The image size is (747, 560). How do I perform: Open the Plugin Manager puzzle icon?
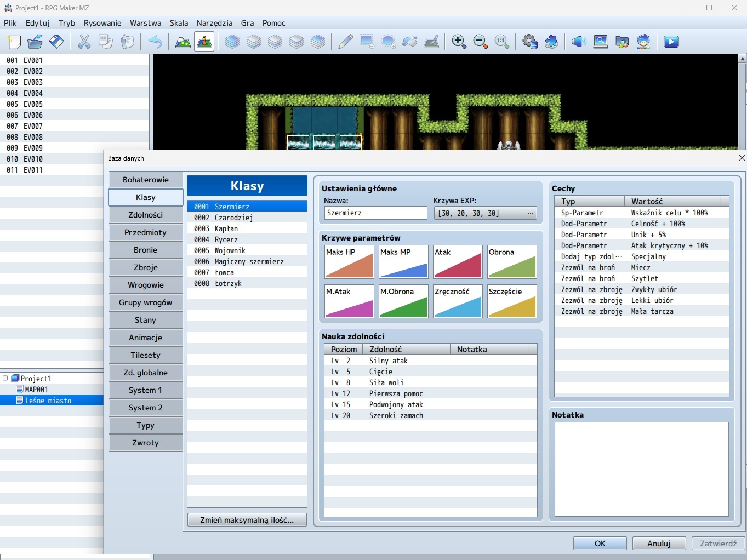551,42
